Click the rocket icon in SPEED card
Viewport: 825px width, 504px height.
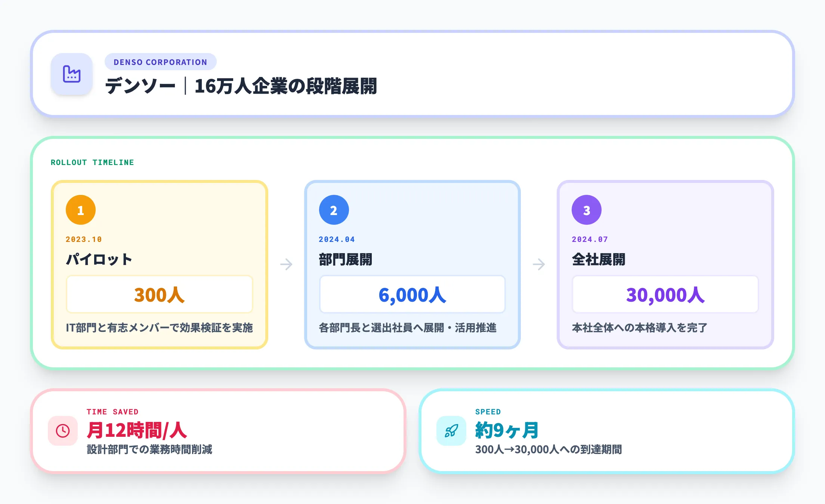pyautogui.click(x=451, y=431)
